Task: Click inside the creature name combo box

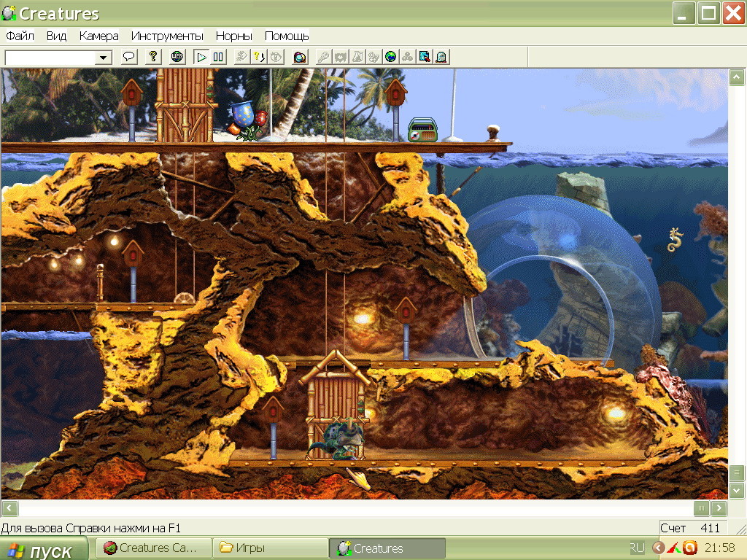Action: pyautogui.click(x=50, y=58)
